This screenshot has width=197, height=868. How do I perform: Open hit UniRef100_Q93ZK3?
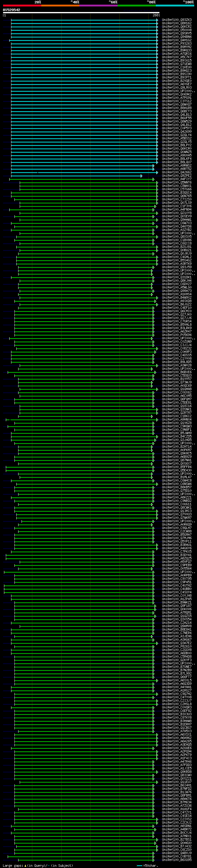177,20
